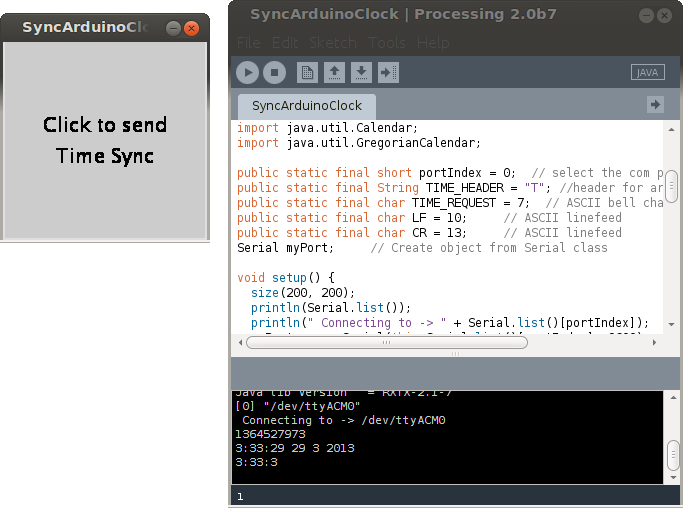The width and height of the screenshot is (683, 508).
Task: Minimize the small SyncArduinoClock sketch window
Action: (x=173, y=29)
